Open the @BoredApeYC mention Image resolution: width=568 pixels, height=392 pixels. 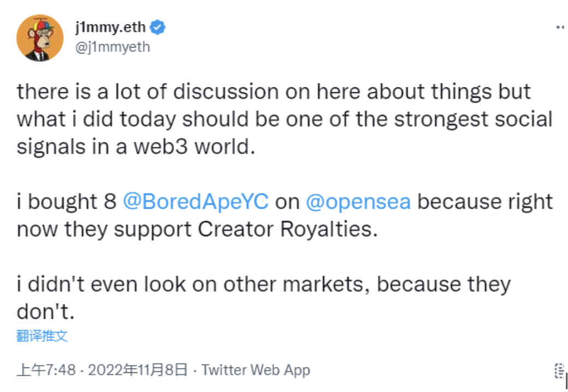pyautogui.click(x=196, y=201)
